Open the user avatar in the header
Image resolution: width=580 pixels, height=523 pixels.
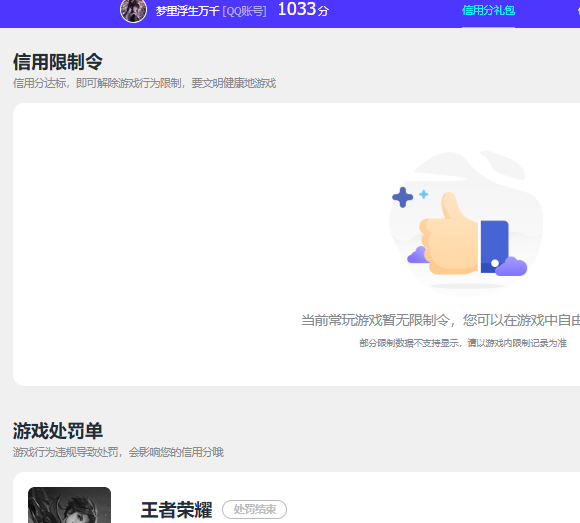(x=133, y=11)
